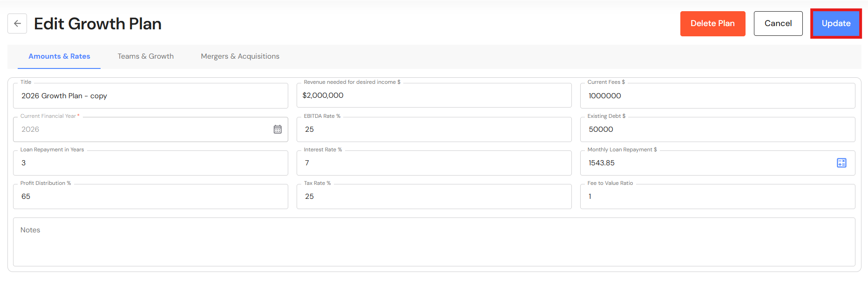Open Mergers & Acquisitions tab
868x292 pixels.
click(240, 56)
